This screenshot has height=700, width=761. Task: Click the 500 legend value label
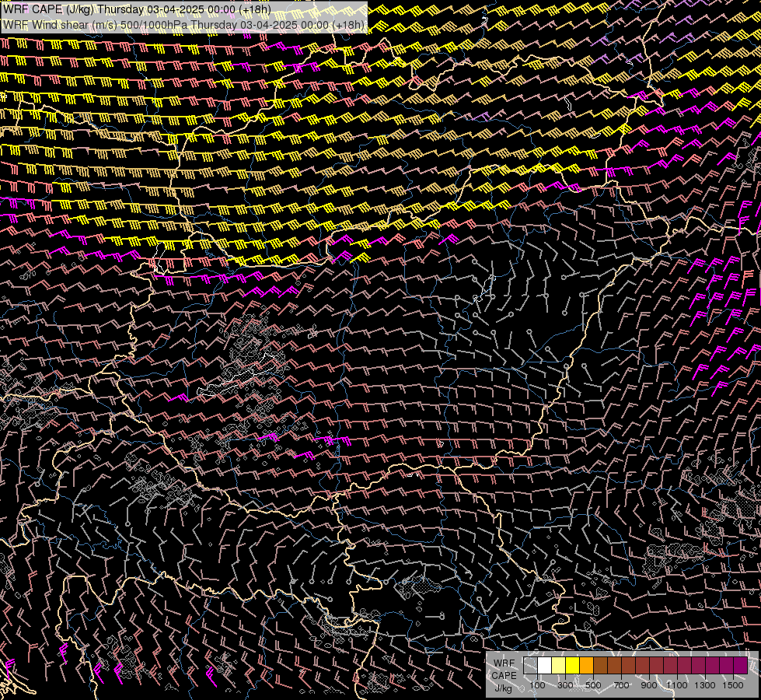pyautogui.click(x=593, y=685)
